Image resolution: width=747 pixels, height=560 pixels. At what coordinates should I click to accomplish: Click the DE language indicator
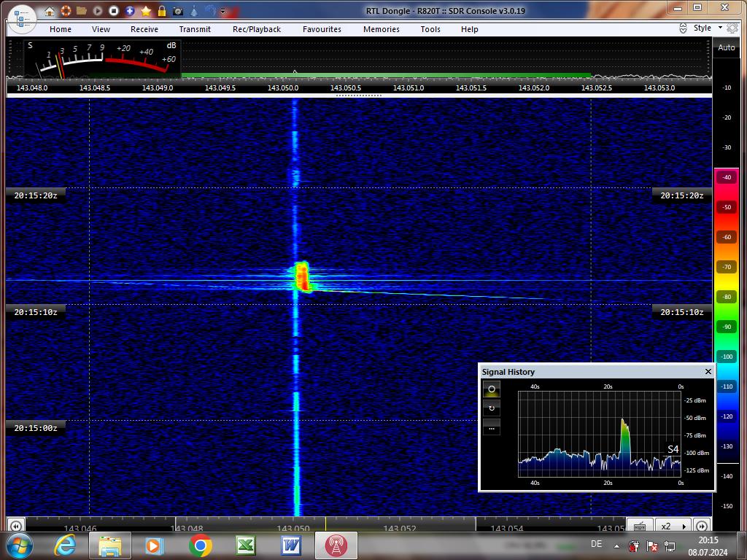[597, 544]
